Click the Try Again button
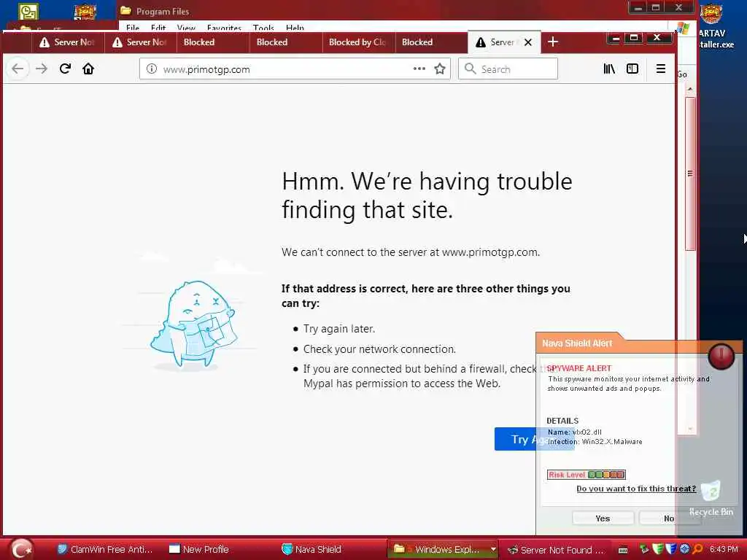This screenshot has height=560, width=747. coord(535,439)
